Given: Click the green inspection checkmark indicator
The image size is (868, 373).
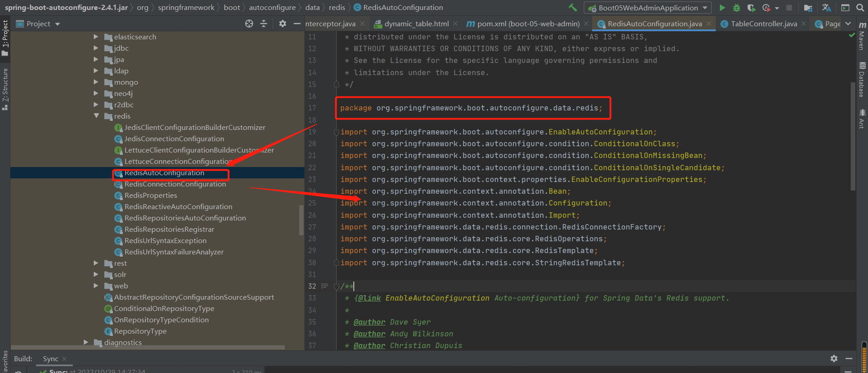Looking at the screenshot, I should click(852, 35).
